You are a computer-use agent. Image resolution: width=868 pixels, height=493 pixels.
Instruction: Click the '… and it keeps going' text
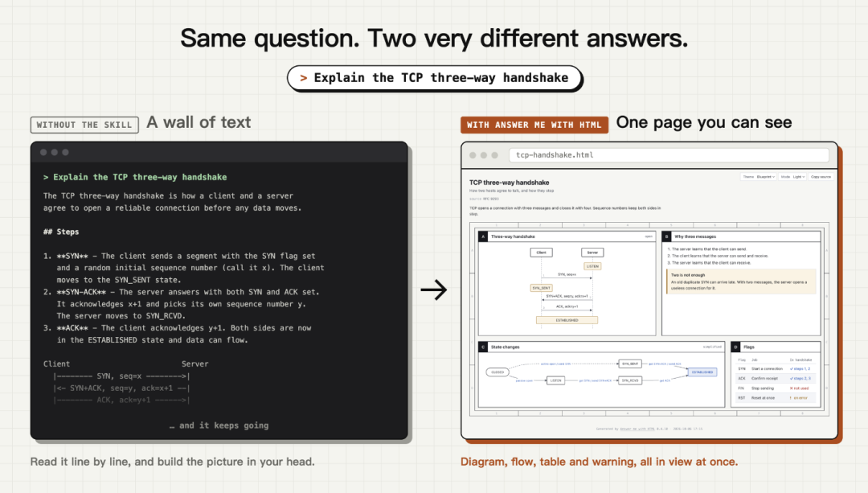click(x=219, y=425)
